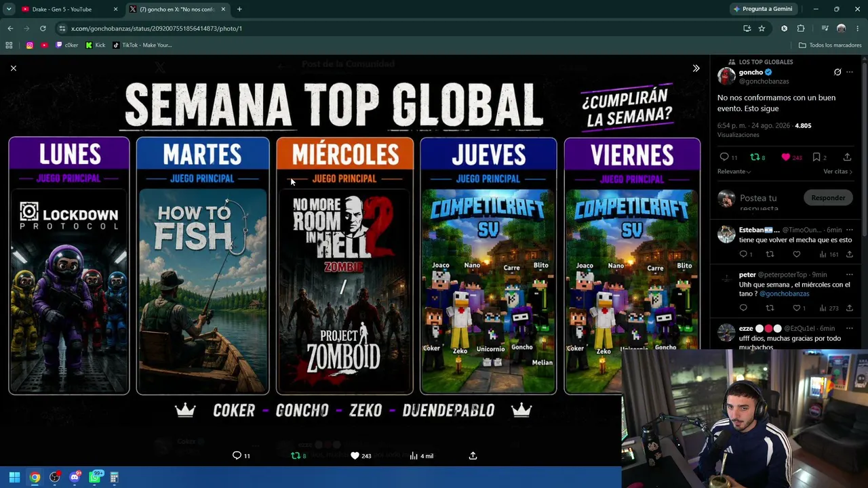
Task: Reply to goncho's post in side panel
Action: 724,157
